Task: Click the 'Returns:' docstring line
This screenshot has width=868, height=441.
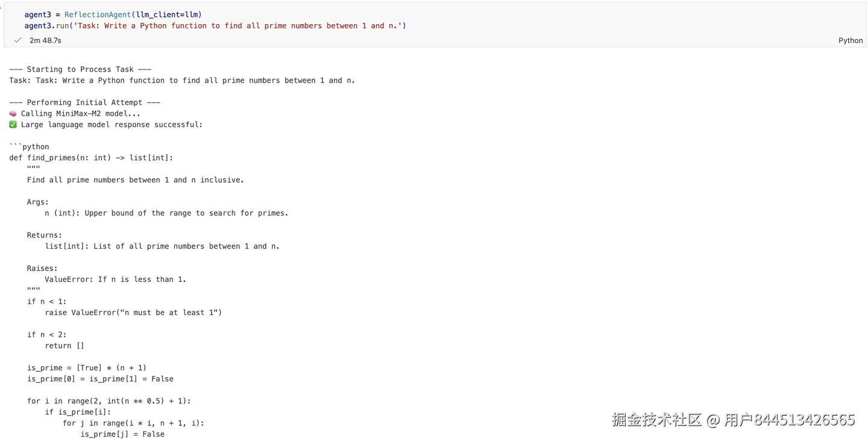Action: (x=45, y=235)
